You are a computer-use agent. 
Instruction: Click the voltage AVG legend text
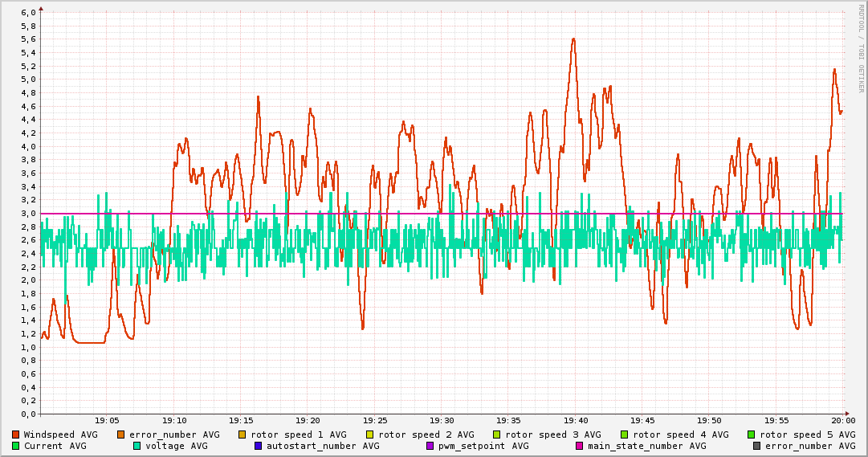click(x=177, y=446)
